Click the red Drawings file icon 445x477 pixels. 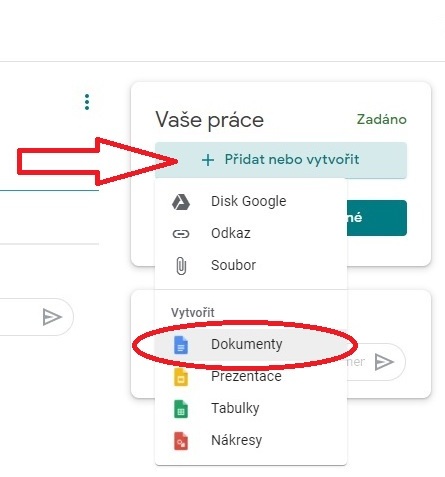tap(181, 441)
